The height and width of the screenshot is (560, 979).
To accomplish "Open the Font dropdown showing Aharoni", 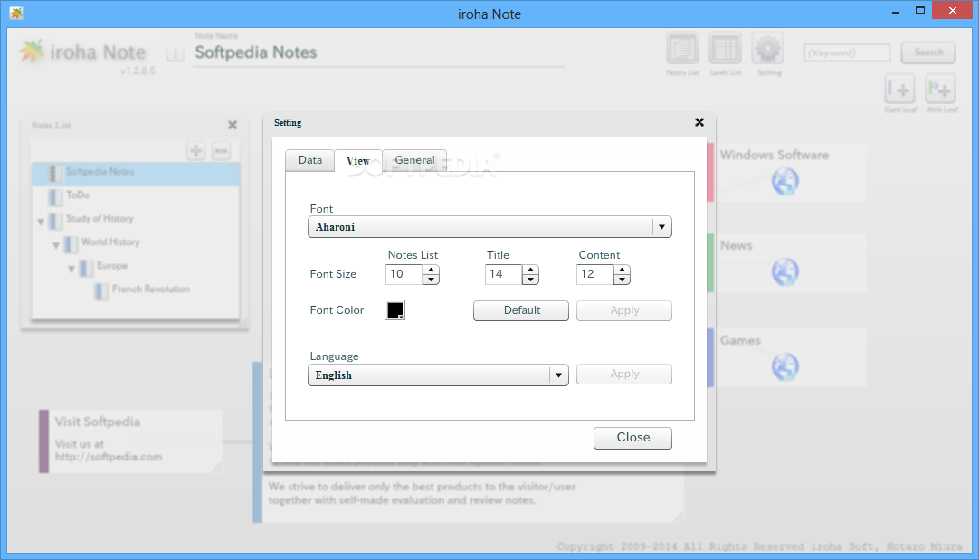I will [489, 226].
